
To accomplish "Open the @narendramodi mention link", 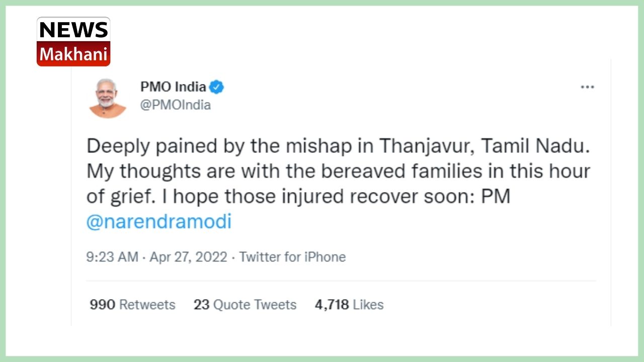I will (158, 222).
